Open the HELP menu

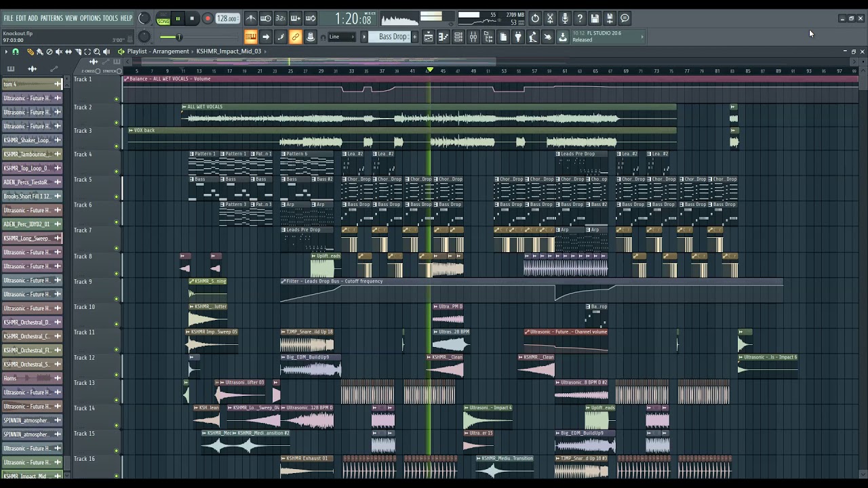coord(127,18)
